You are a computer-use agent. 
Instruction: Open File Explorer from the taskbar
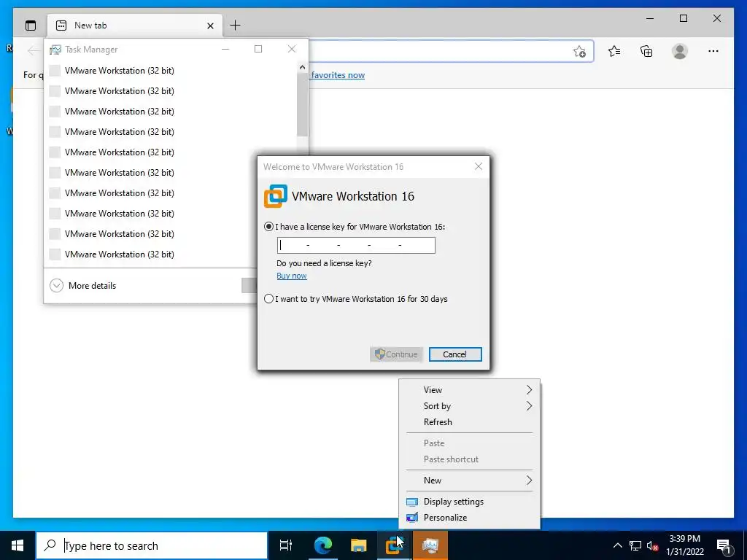pyautogui.click(x=358, y=545)
